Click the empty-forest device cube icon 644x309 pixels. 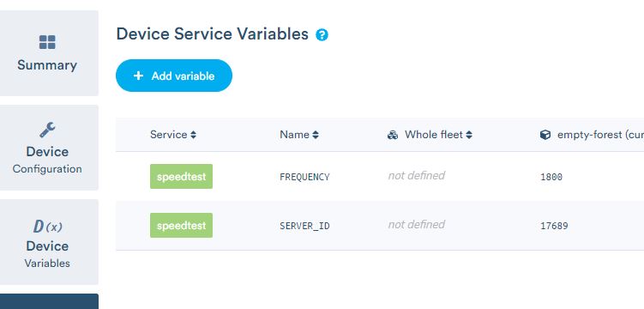[545, 135]
